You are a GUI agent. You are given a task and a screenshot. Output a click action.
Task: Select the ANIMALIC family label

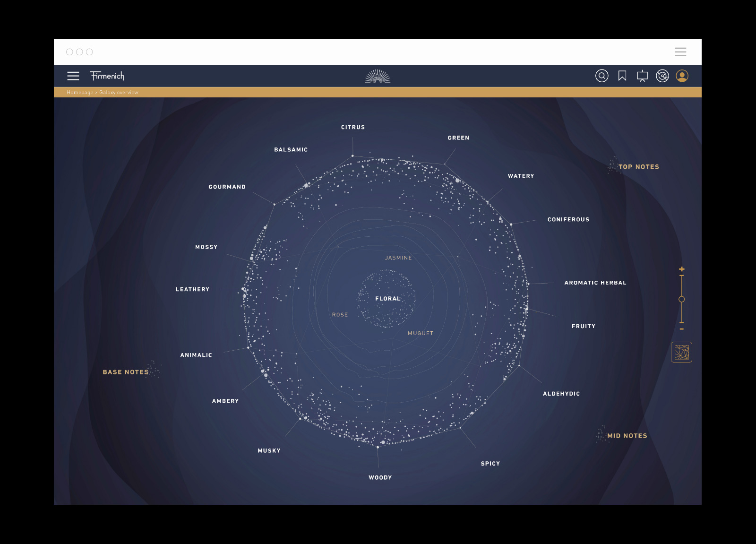[x=196, y=355]
